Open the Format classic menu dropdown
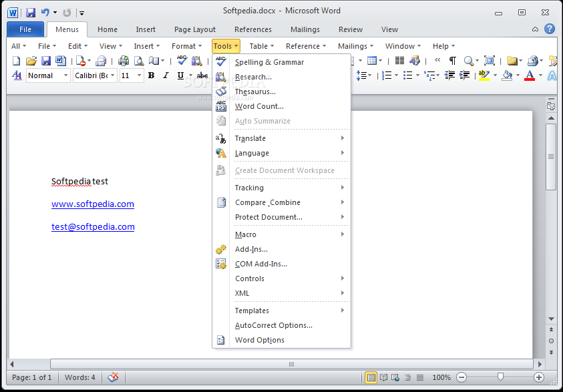This screenshot has height=392, width=563. [187, 46]
